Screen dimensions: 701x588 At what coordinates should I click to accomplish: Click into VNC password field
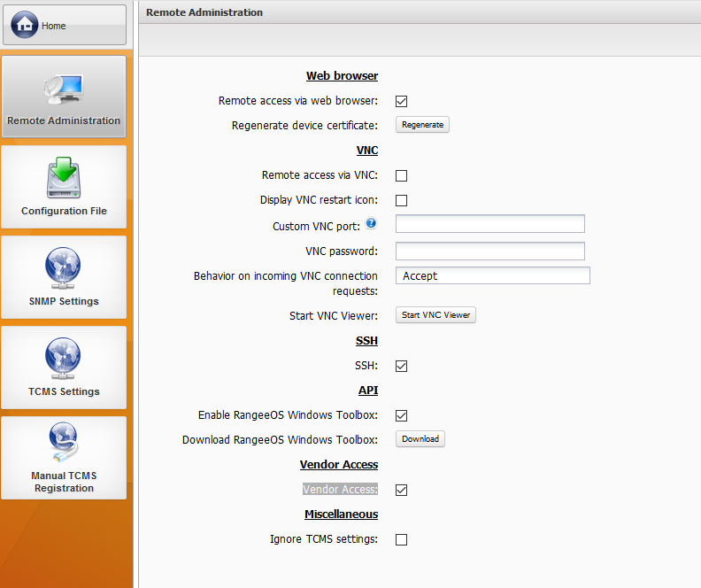point(489,251)
